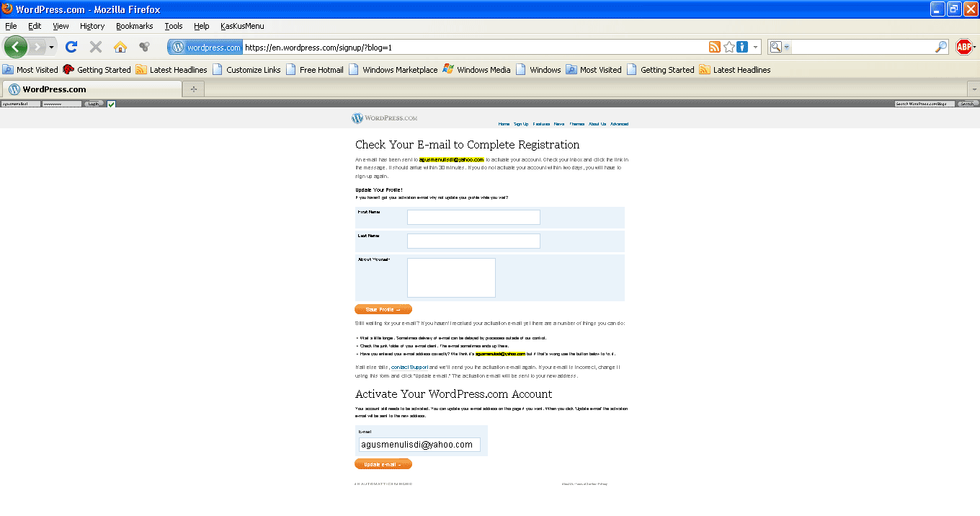This screenshot has height=516, width=980.
Task: Toggle the remember-me checkbox beside Login
Action: coord(111,104)
